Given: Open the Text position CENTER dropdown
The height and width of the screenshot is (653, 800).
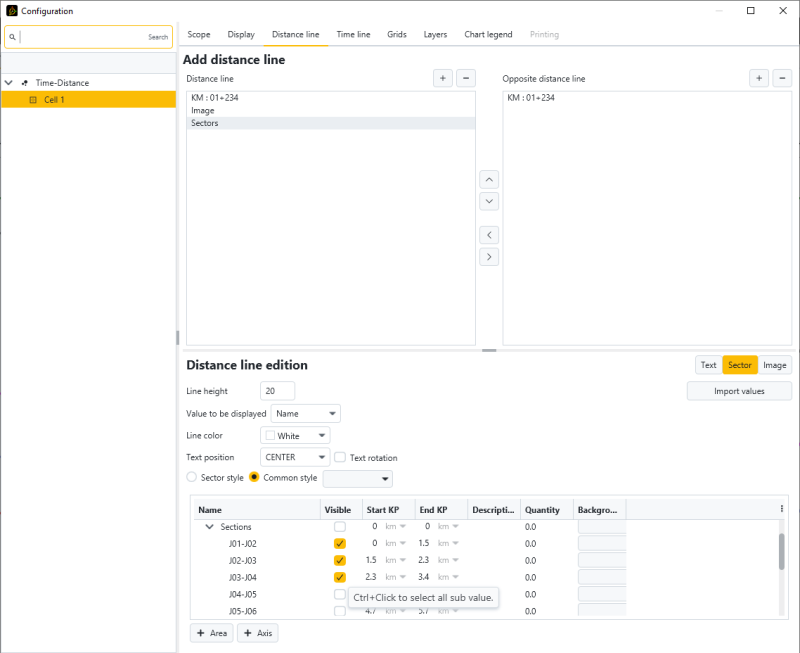Looking at the screenshot, I should coord(295,457).
